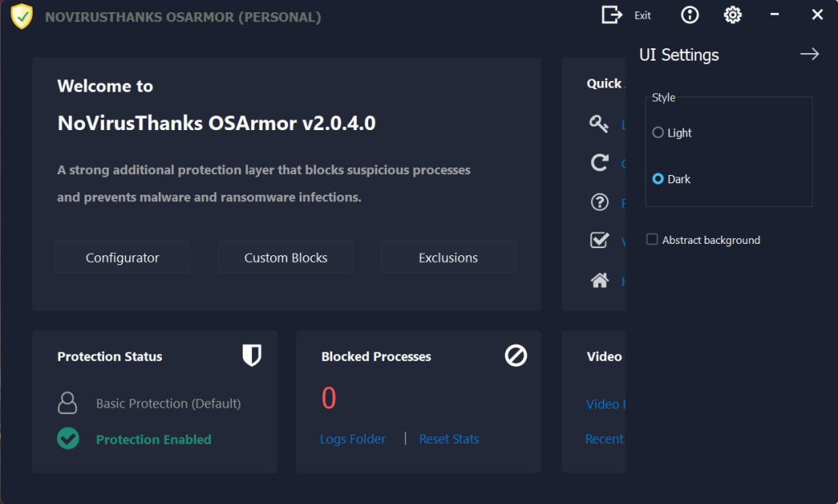838x504 pixels.
Task: Click the Blocked Processes heading
Action: (376, 357)
